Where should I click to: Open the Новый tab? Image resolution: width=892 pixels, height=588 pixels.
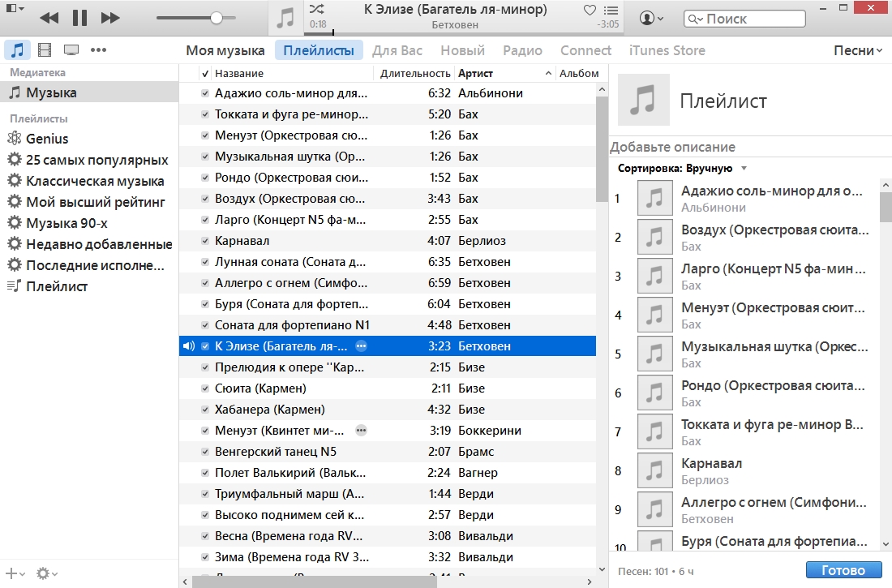point(462,50)
